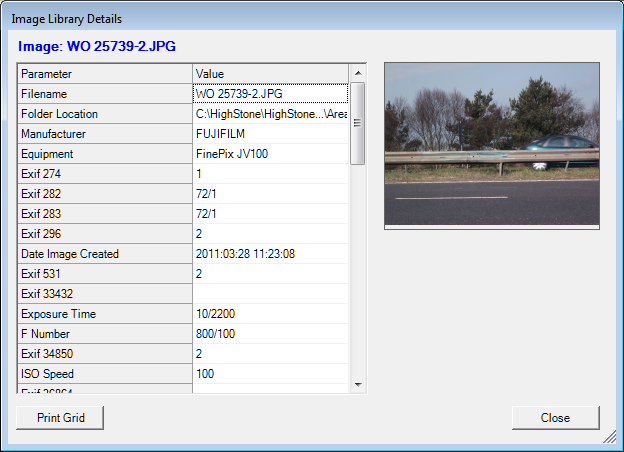Select the Filename value WO 25739-2.JPG
The image size is (624, 452).
click(x=271, y=94)
